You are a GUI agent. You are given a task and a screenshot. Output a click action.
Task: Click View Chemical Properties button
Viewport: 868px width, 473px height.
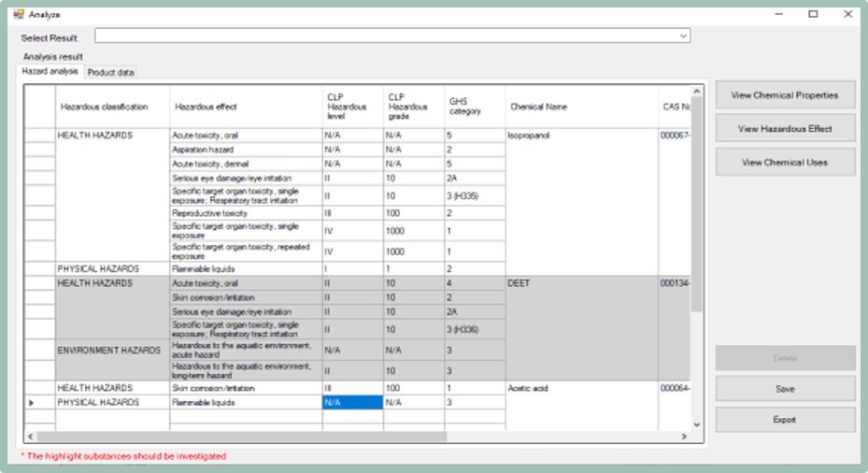785,95
